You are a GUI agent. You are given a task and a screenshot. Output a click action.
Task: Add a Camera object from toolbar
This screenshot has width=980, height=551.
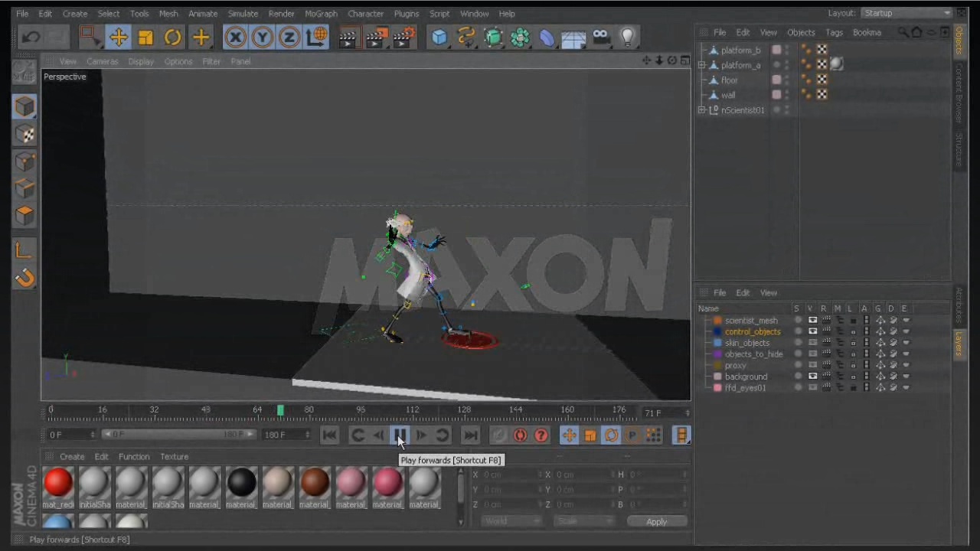601,37
